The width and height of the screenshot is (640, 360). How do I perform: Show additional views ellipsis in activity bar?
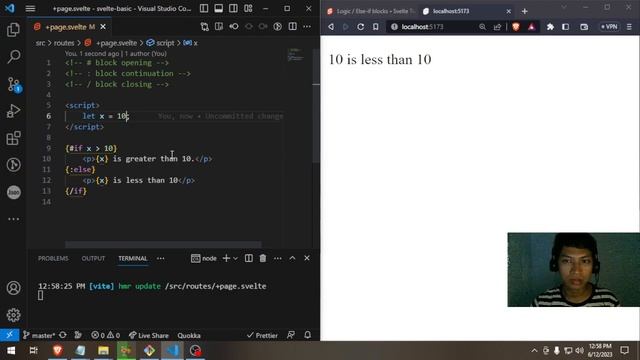13,219
